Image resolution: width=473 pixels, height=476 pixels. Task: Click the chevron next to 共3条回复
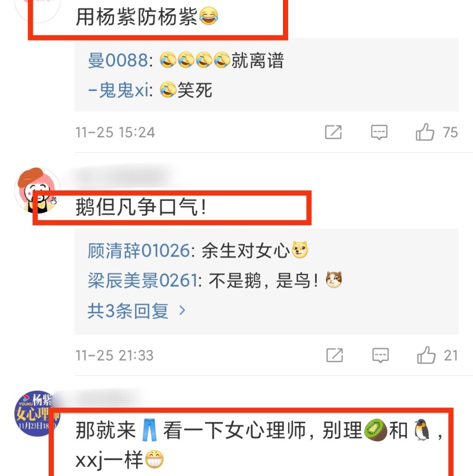(182, 310)
